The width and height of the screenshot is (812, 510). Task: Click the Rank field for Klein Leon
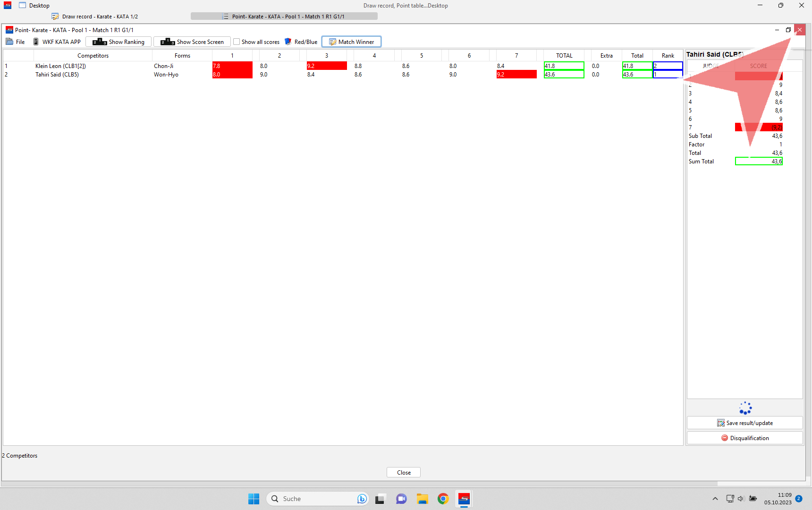click(668, 66)
